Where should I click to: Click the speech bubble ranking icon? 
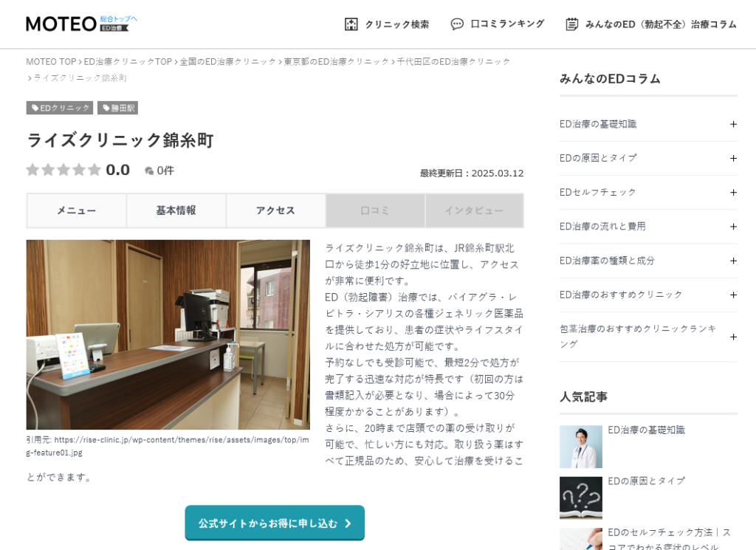456,24
